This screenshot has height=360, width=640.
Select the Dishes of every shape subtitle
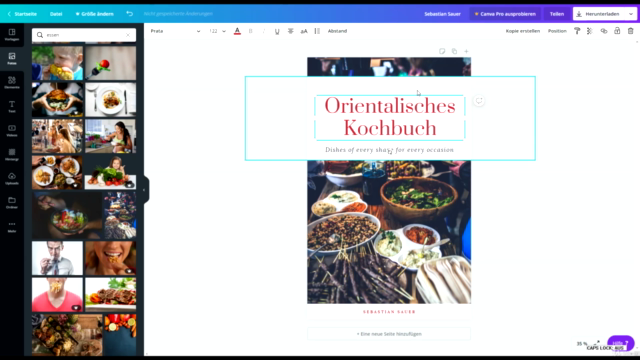(x=389, y=150)
